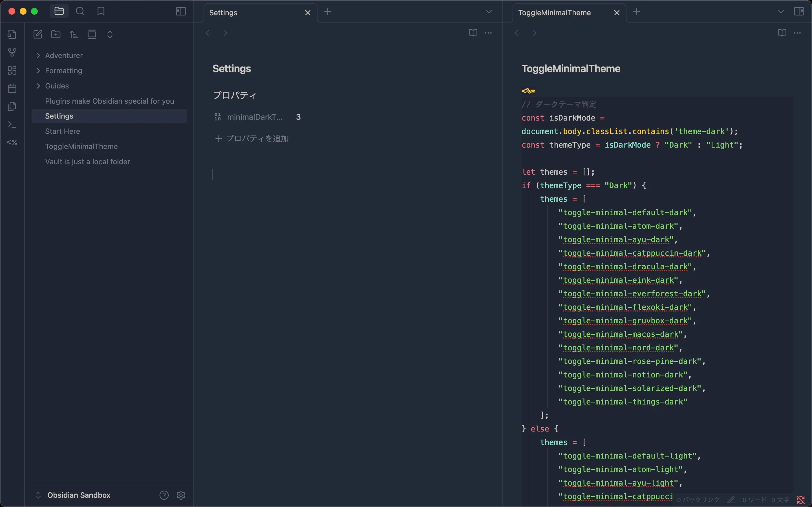The image size is (812, 507).
Task: Toggle the right sidebar
Action: (799, 11)
